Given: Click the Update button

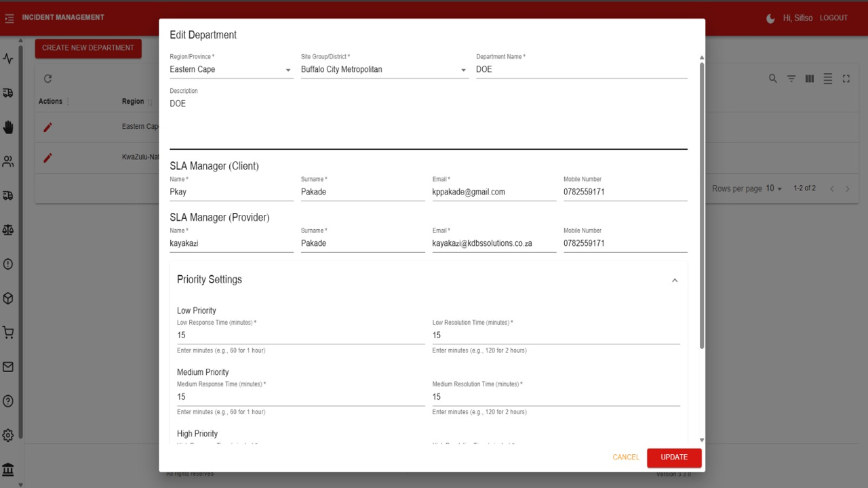Looking at the screenshot, I should [x=674, y=457].
